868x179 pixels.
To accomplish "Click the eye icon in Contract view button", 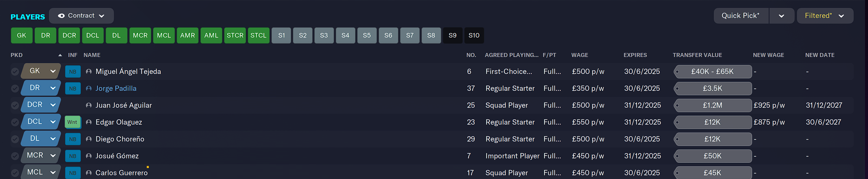I will tap(61, 16).
